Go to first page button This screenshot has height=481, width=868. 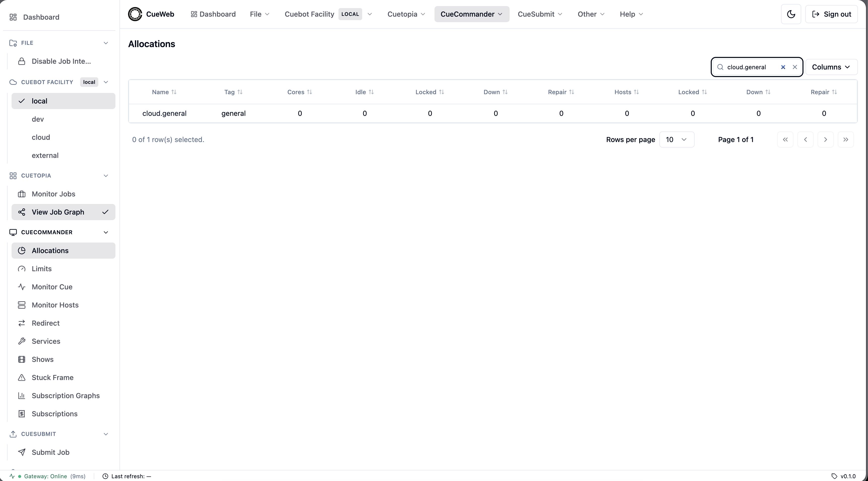pos(785,140)
